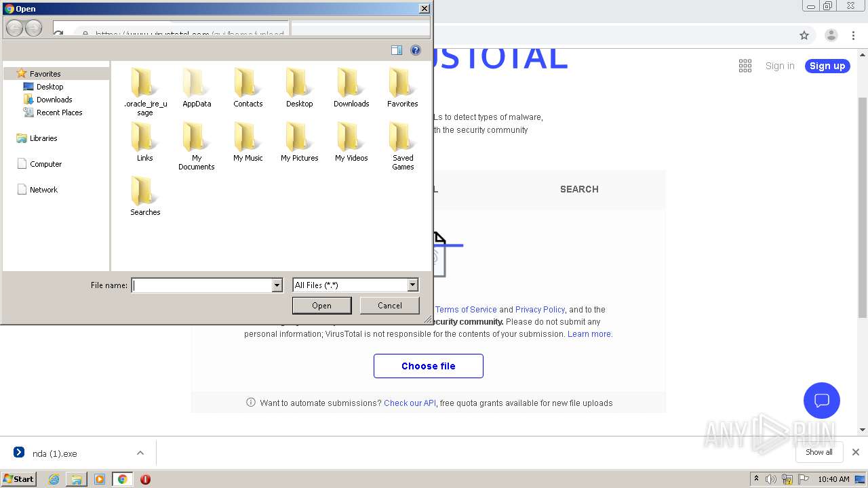The width and height of the screenshot is (868, 488).
Task: Expand nda (1).exe download options arrow
Action: click(140, 453)
